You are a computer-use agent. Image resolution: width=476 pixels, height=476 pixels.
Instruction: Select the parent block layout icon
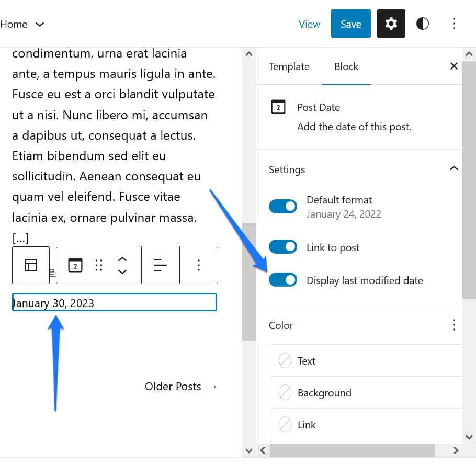(x=31, y=265)
